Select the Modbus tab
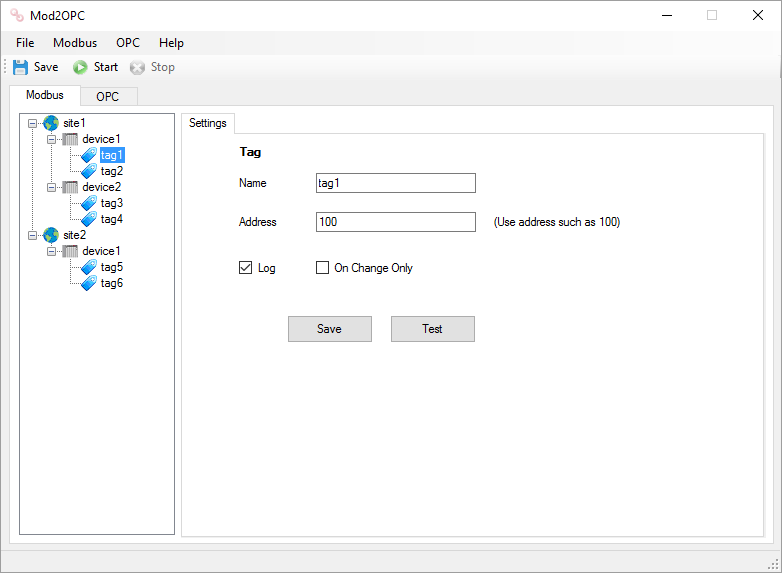 45,95
